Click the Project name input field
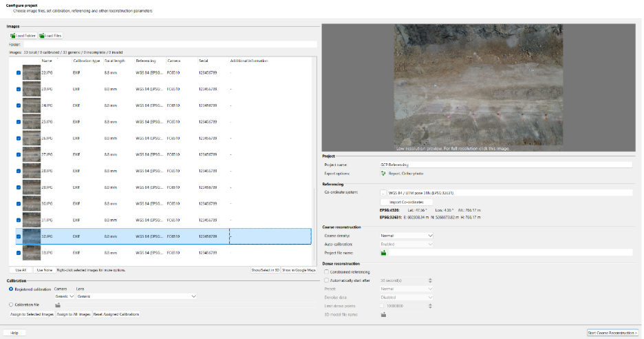The height and width of the screenshot is (339, 644). click(x=505, y=165)
